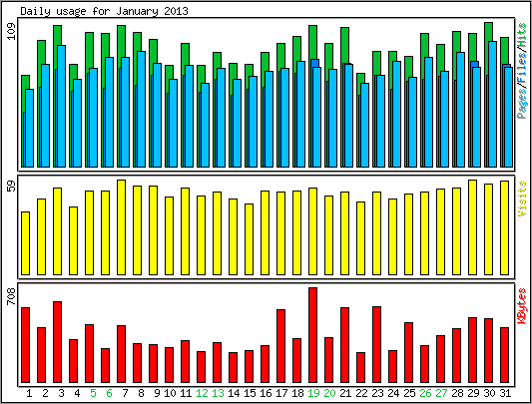Click the 'Pages/Files/Hits' legend label
The image size is (532, 404).
[522, 71]
